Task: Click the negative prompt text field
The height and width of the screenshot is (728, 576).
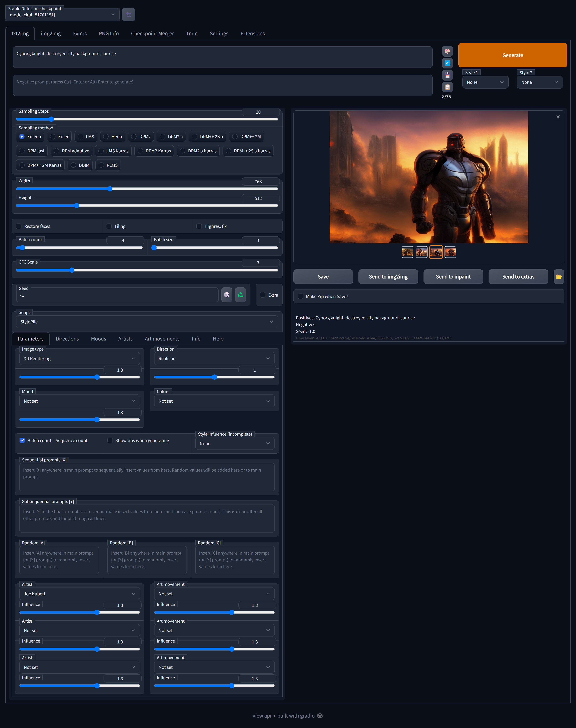Action: 223,85
